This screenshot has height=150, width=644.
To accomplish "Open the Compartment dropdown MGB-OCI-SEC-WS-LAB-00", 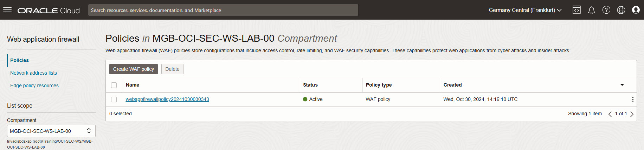I will 51,131.
